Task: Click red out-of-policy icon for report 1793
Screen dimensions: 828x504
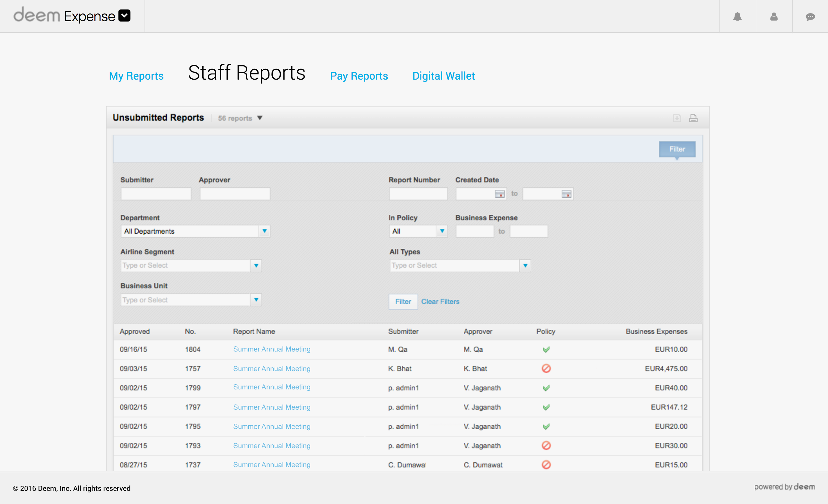Action: click(546, 446)
